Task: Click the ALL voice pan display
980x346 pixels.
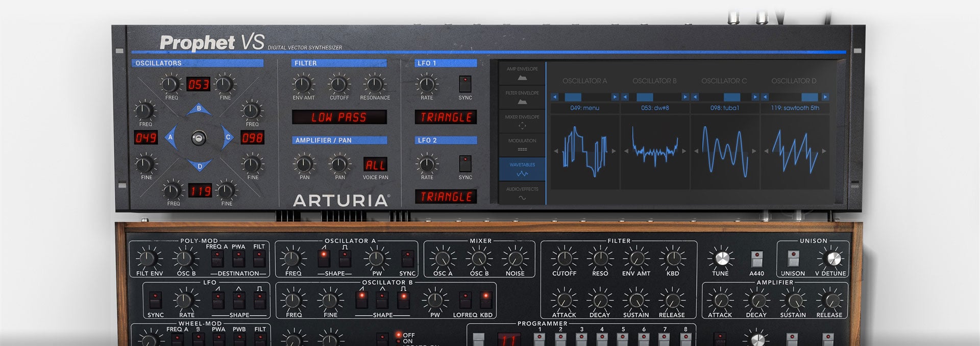Action: pyautogui.click(x=375, y=165)
